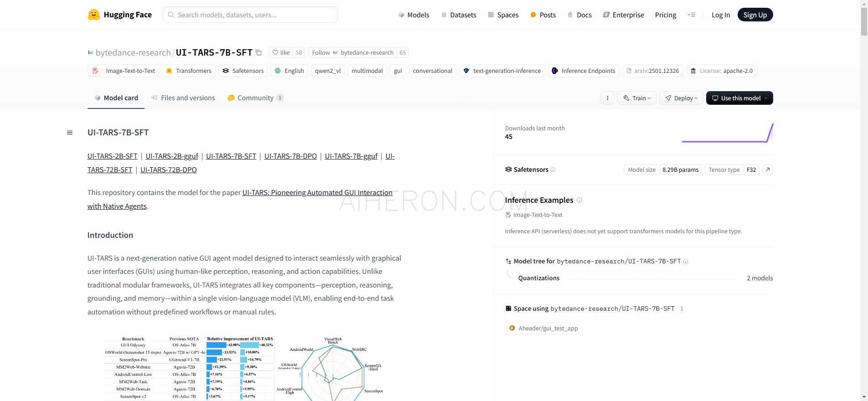Click the benchmark comparison image
The width and height of the screenshot is (868, 401).
(244, 368)
